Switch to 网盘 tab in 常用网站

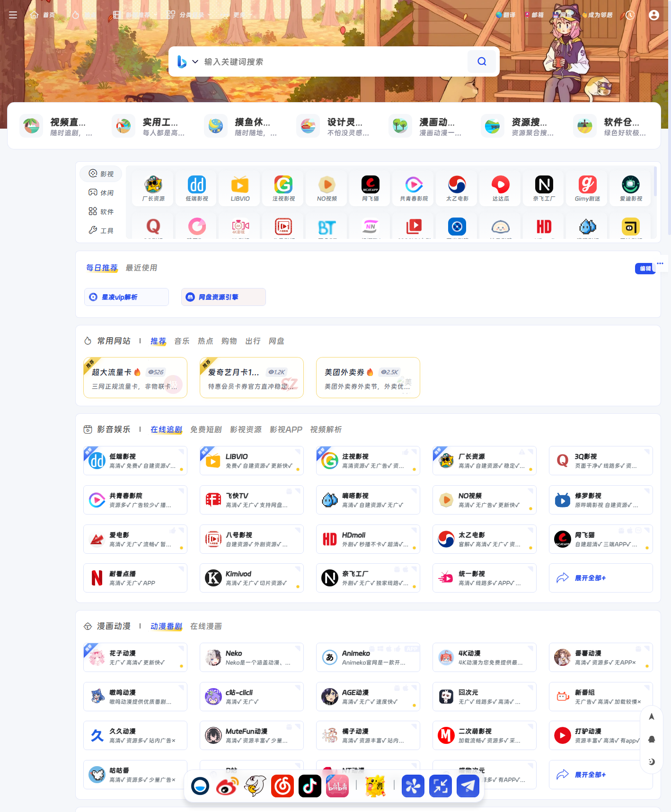[x=276, y=341]
